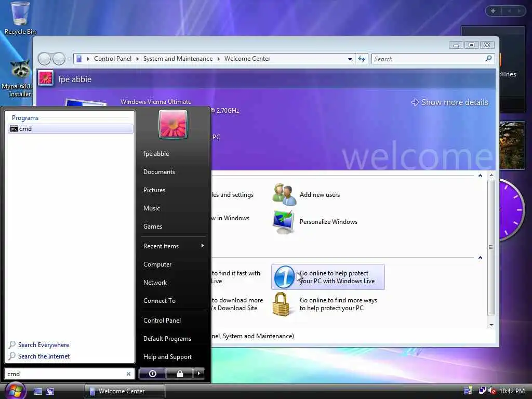Click the Start menu lock button

[179, 374]
